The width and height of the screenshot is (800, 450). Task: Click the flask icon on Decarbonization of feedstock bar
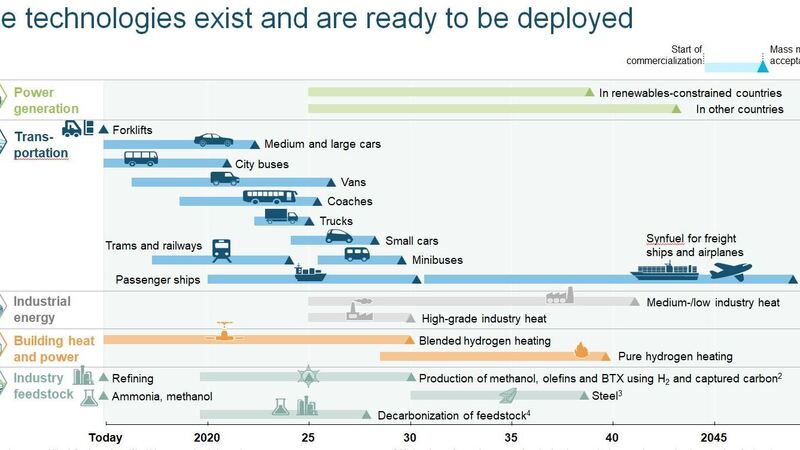coord(280,407)
